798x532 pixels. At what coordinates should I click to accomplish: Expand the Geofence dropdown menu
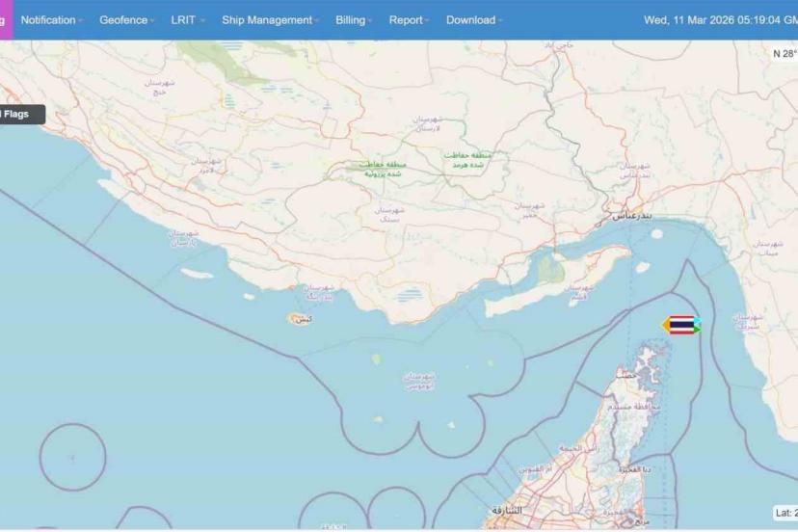126,19
